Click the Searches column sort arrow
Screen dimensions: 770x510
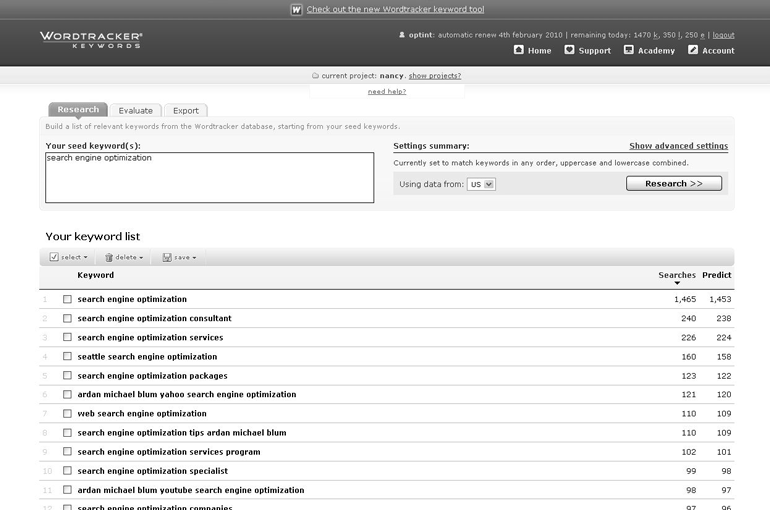point(677,283)
